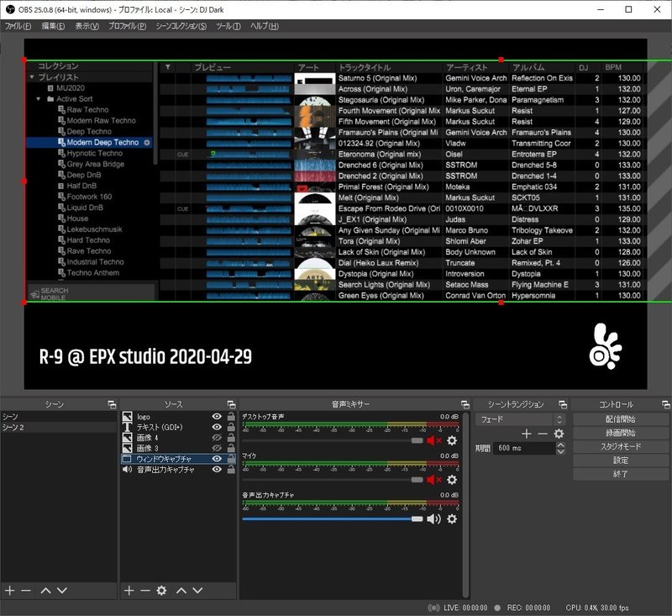Viewport: 672px width, 616px height.
Task: Open transition properties gear
Action: (x=559, y=434)
